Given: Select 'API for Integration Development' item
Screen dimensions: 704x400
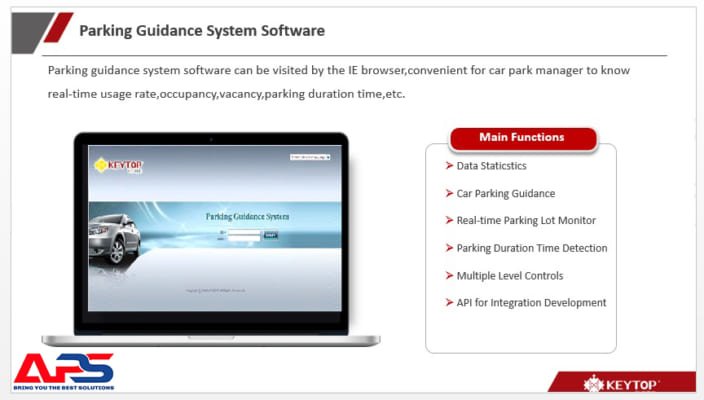Looking at the screenshot, I should click(531, 303).
